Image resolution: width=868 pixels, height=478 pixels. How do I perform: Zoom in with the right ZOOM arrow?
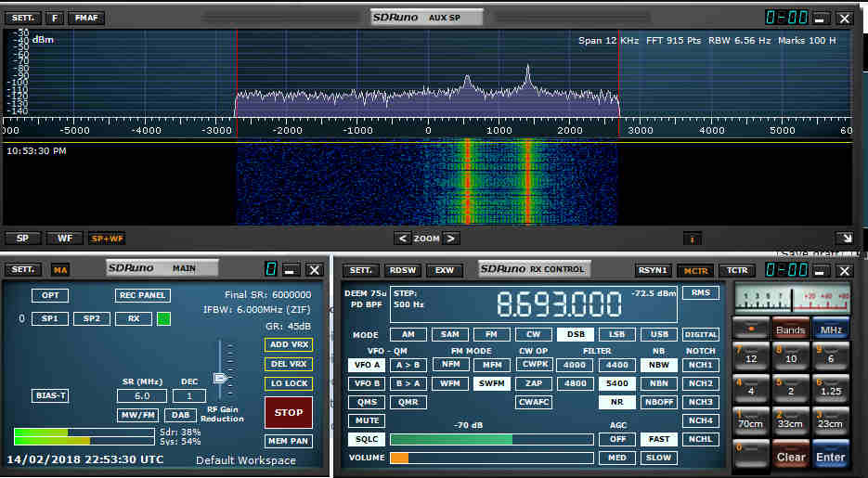(451, 239)
